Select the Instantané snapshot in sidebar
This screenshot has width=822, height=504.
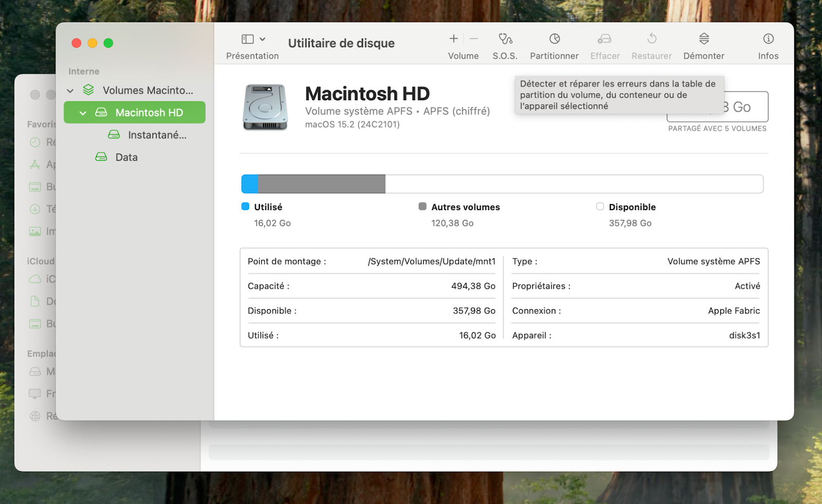click(157, 135)
